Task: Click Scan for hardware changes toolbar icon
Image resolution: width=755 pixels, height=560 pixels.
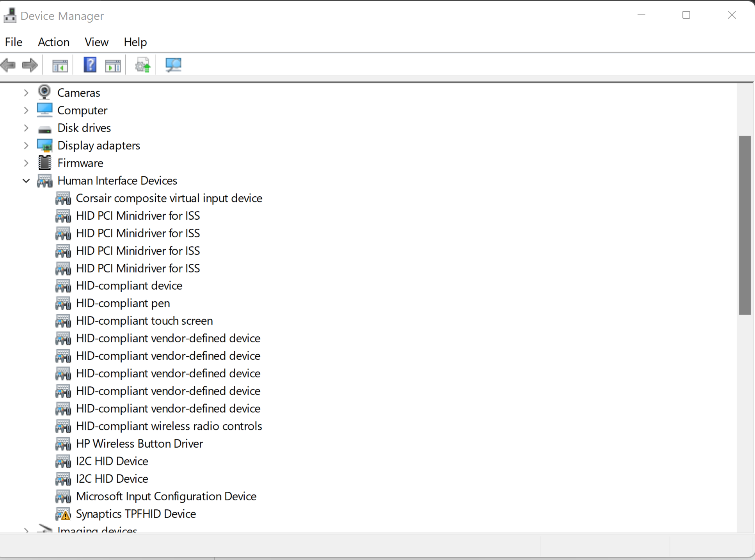Action: [173, 65]
